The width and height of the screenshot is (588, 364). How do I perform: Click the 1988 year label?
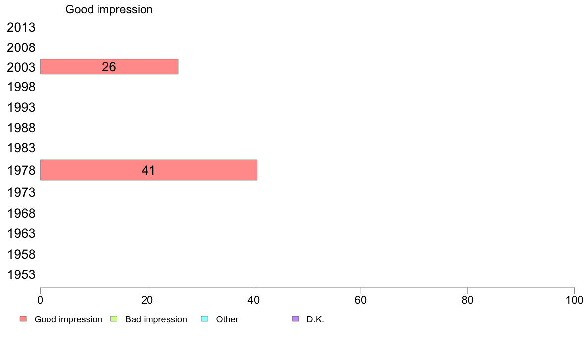click(x=21, y=128)
